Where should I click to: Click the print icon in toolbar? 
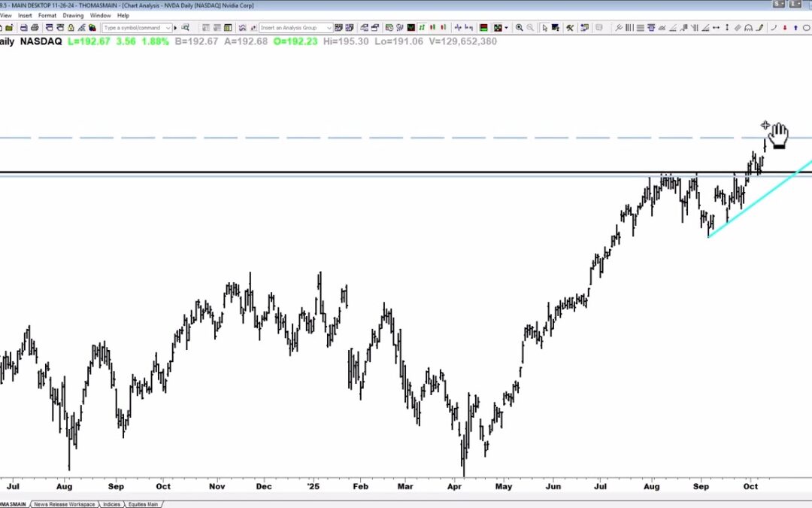[35, 28]
